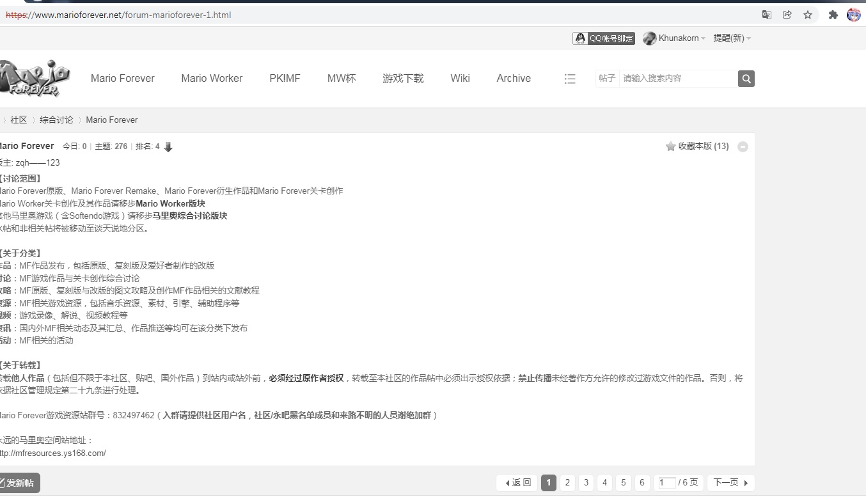
Task: Go to 综合讨论 in the breadcrumb
Action: point(56,120)
